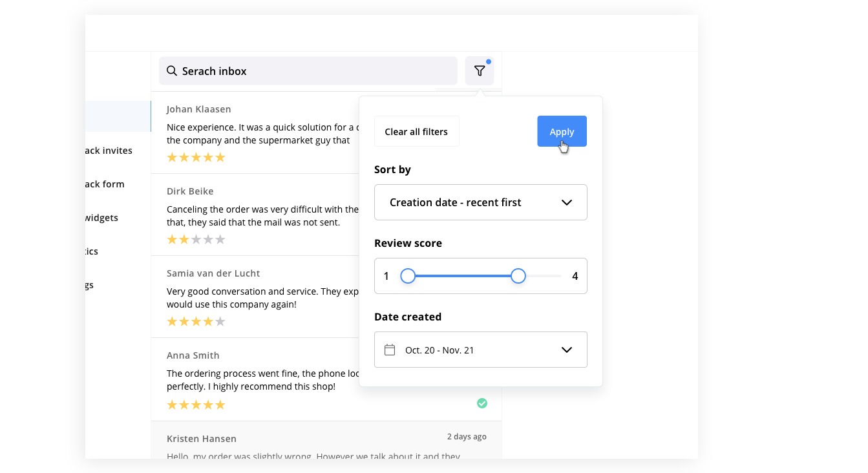The image size is (868, 473).
Task: Click Samia van der Lucht's star rating
Action: [x=196, y=321]
